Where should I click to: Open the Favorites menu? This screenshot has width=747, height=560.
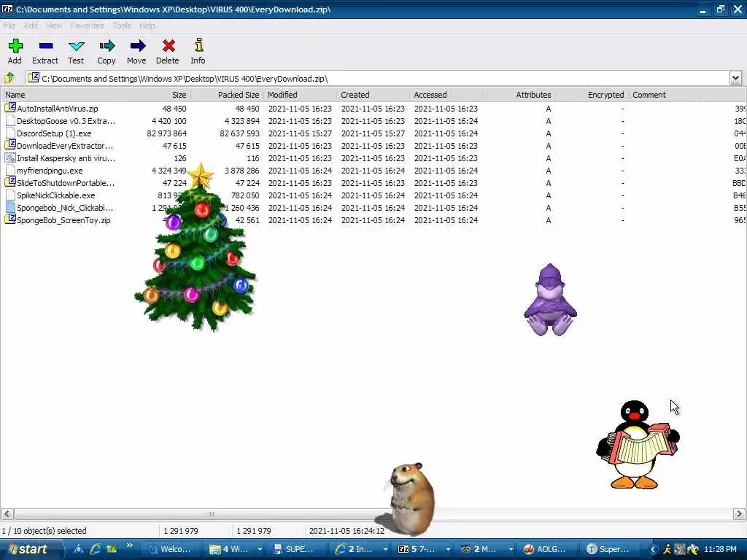click(88, 26)
